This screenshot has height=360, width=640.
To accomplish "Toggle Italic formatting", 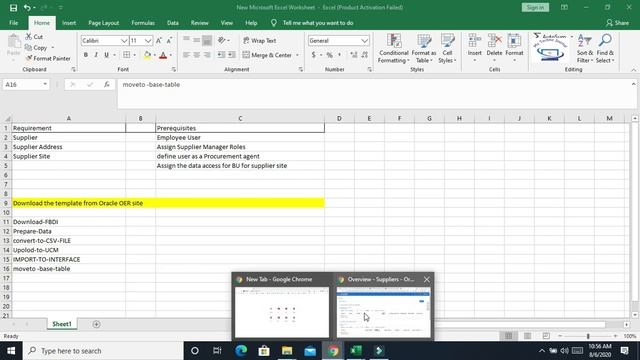I will (96, 55).
